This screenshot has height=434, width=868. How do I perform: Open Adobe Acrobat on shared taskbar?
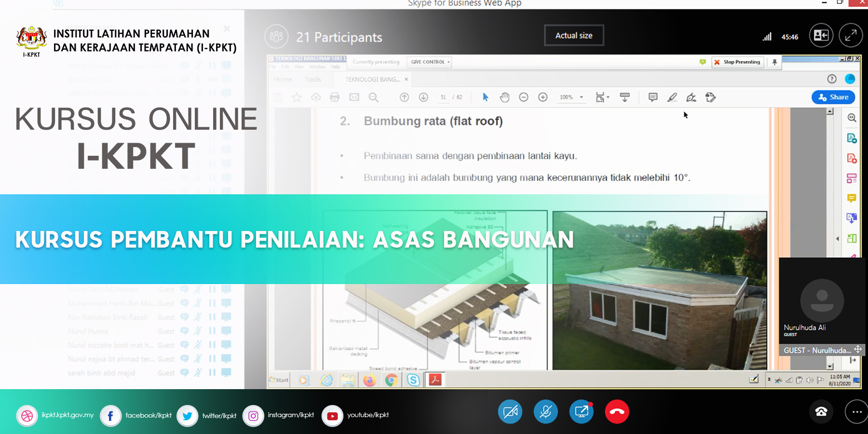click(x=435, y=380)
